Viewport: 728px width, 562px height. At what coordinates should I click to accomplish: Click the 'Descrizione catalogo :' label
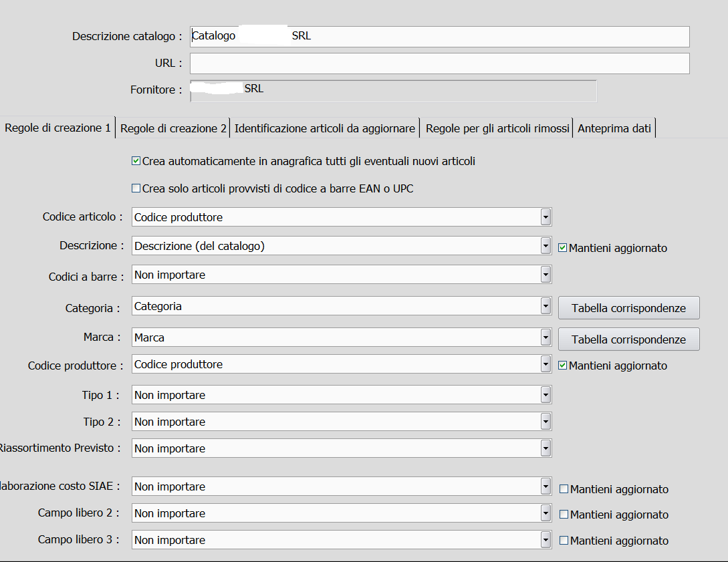pyautogui.click(x=127, y=36)
